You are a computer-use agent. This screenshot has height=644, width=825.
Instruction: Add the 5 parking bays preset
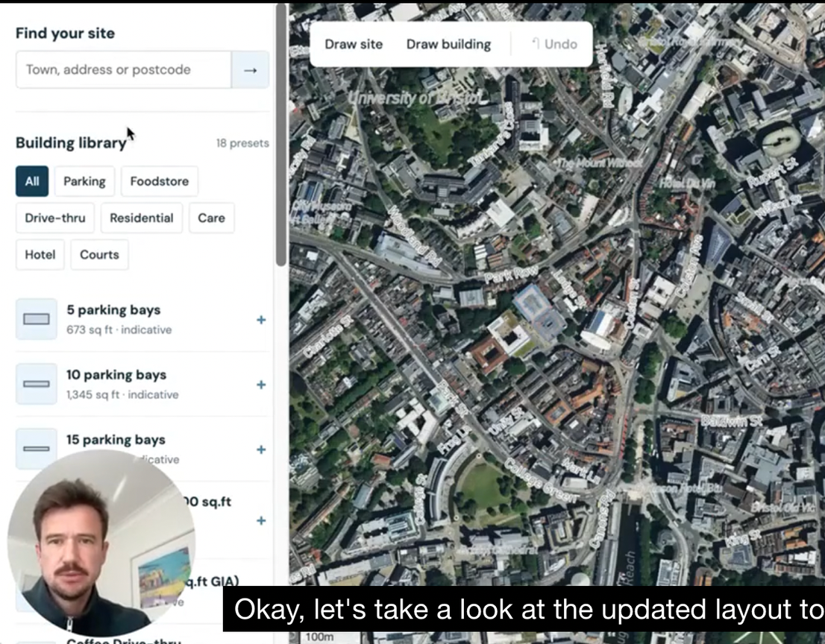coord(261,320)
